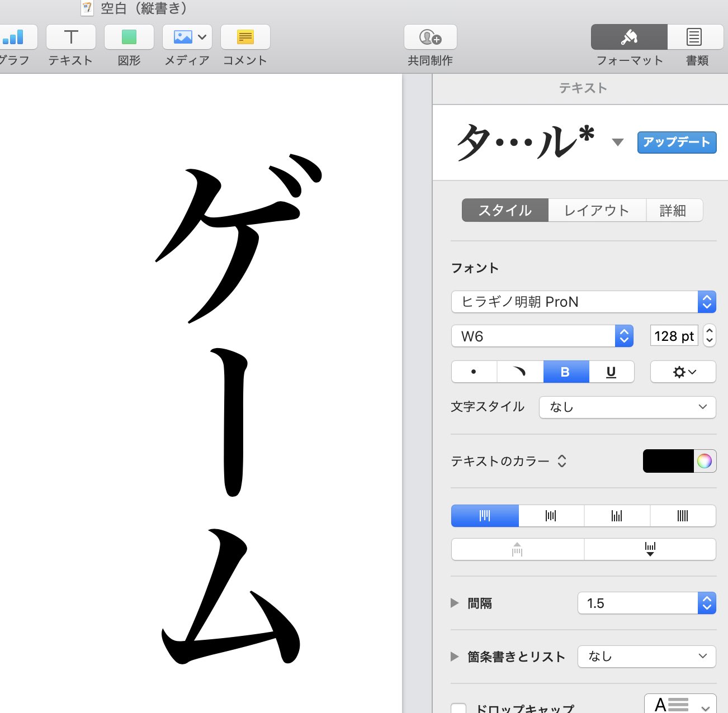Click the font size 128 pt field

[674, 336]
